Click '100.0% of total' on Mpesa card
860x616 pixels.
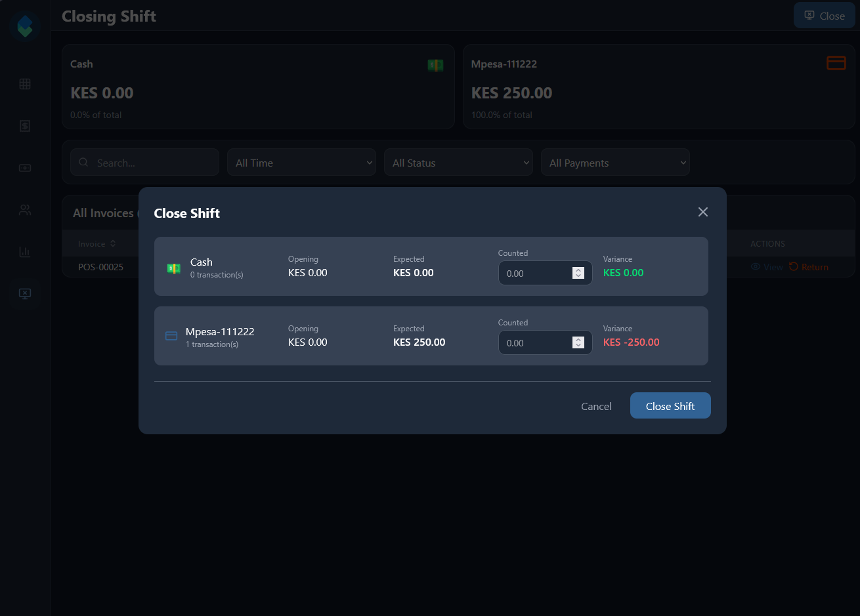tap(502, 115)
